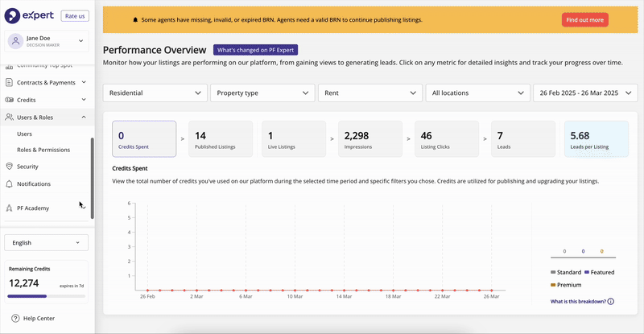Click the Expert logo icon
The width and height of the screenshot is (644, 334).
[12, 15]
